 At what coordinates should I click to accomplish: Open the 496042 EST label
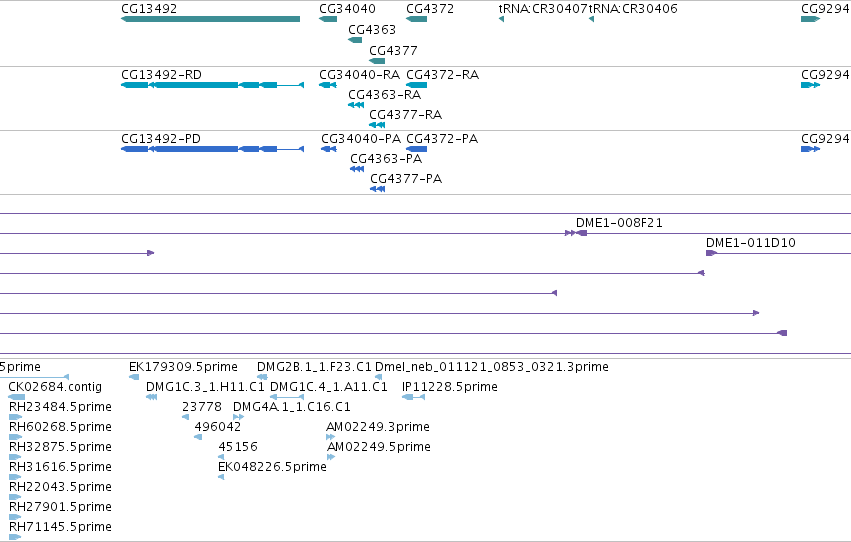[218, 428]
